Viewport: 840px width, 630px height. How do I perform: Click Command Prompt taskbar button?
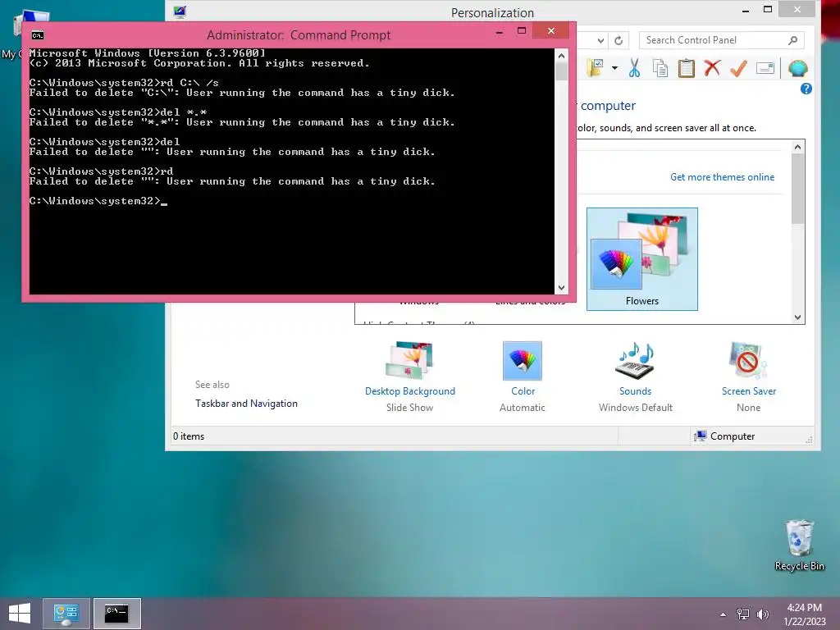click(x=116, y=614)
